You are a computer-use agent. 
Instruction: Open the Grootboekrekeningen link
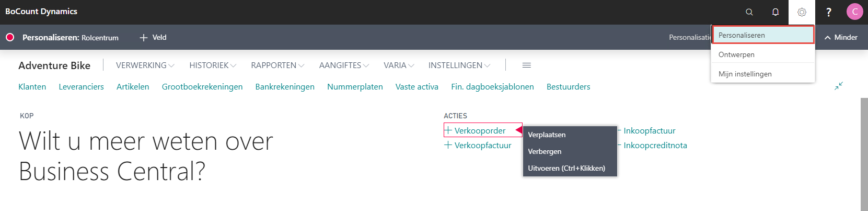point(202,87)
